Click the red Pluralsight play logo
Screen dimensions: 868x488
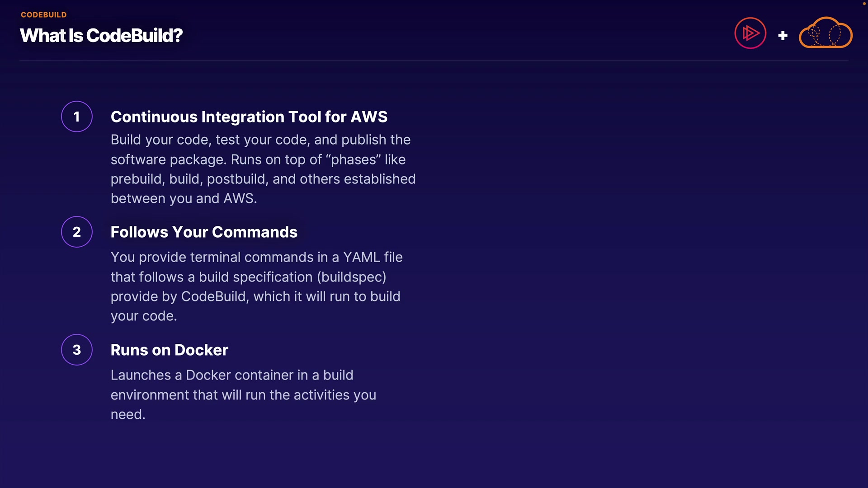point(750,33)
